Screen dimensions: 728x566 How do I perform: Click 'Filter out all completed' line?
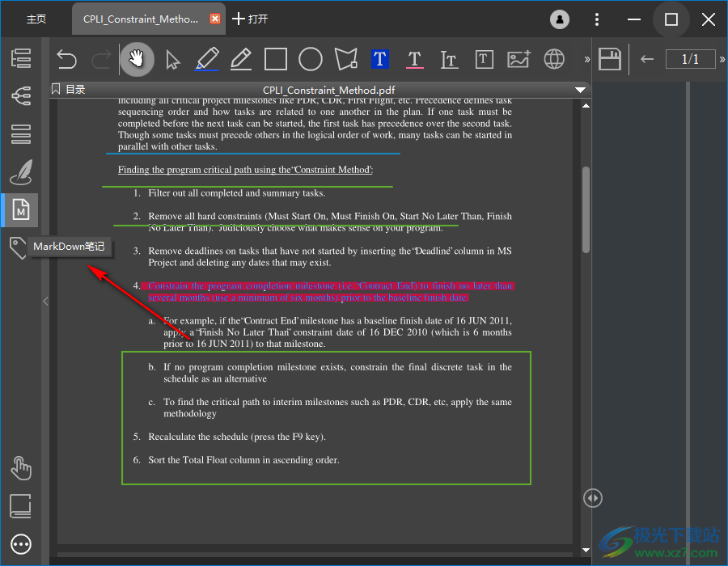click(x=236, y=193)
